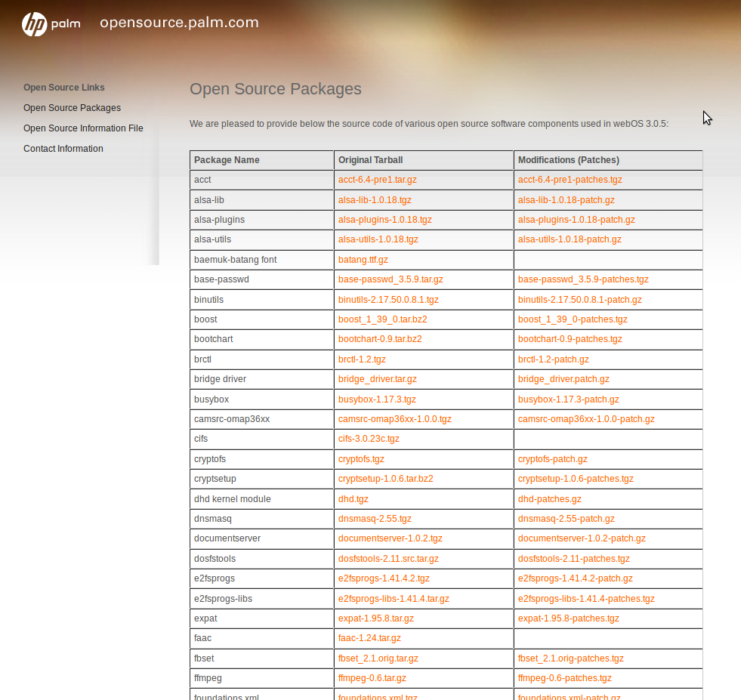741x700 pixels.
Task: Download expat-1.95.8-patches.tgz
Action: (x=569, y=618)
